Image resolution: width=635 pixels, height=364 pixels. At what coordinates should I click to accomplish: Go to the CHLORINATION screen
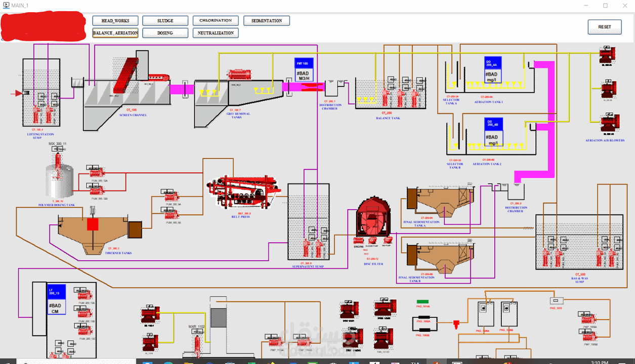216,21
